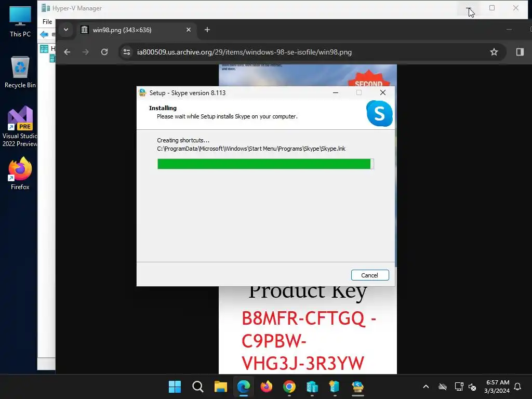Viewport: 532px width, 399px height.
Task: Click the muted volume tray icon
Action: point(472,387)
